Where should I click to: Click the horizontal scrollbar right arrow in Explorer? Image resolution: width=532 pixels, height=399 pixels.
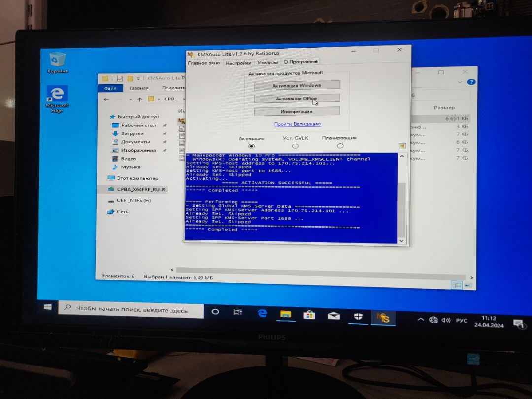(471, 278)
